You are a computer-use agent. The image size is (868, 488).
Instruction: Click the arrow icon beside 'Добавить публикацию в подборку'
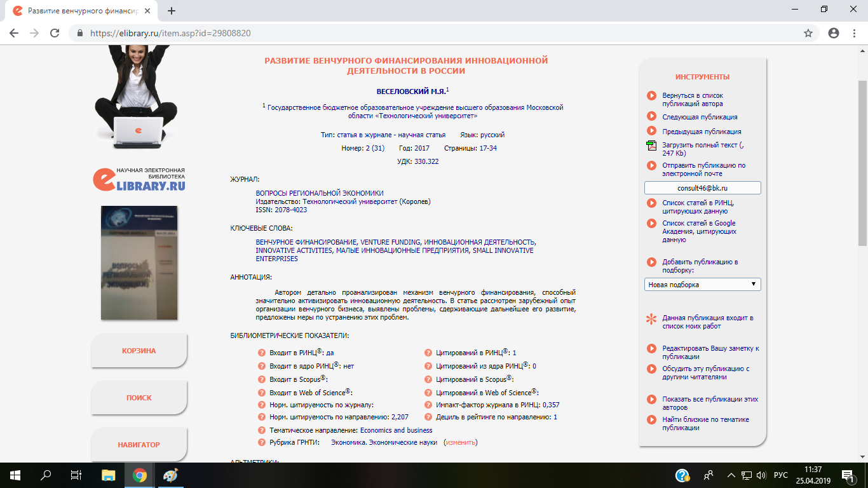point(651,262)
